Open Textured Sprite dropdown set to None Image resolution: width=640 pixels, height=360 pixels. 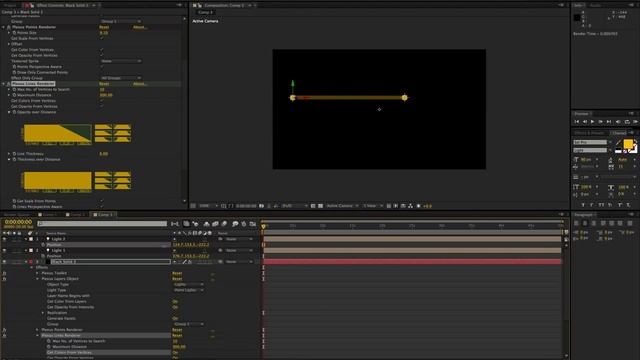click(121, 61)
